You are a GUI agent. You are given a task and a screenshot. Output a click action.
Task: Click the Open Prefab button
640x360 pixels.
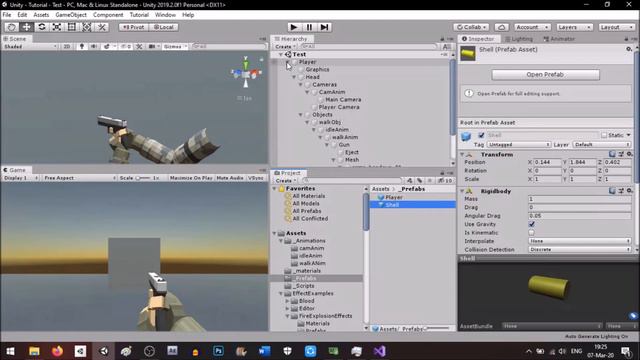(x=545, y=74)
